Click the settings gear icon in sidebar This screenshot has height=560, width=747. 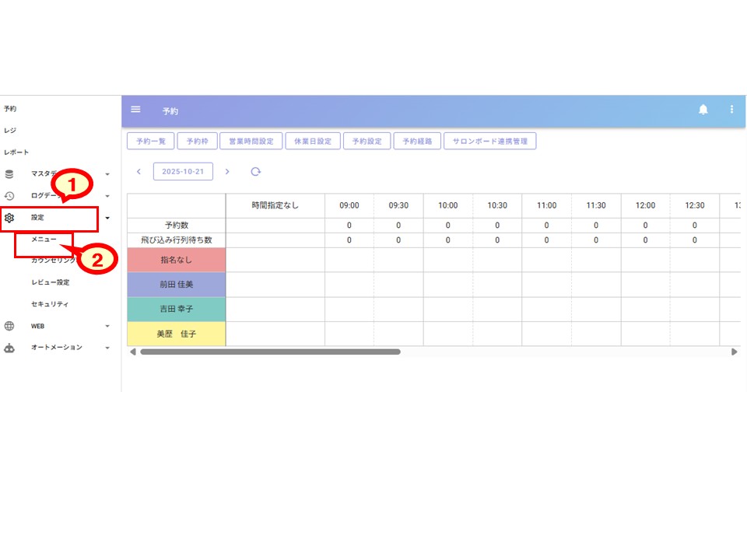(9, 219)
